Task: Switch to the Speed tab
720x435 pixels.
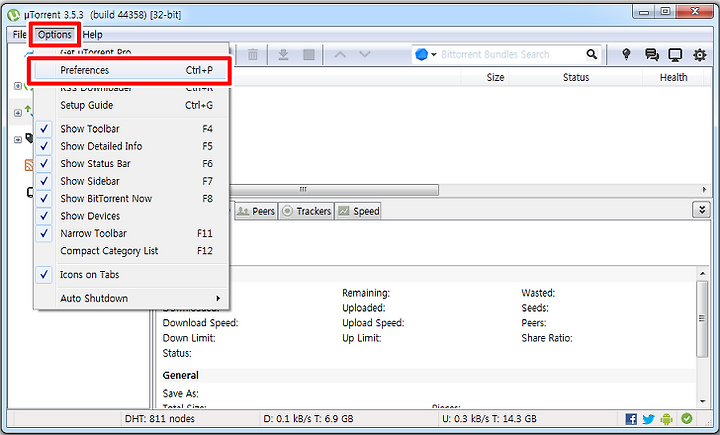Action: [x=359, y=211]
